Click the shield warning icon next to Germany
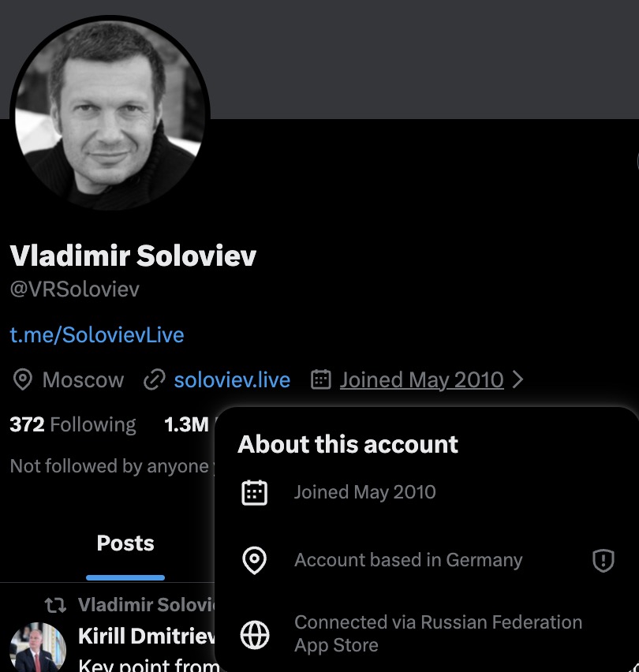This screenshot has width=639, height=672. tap(603, 561)
